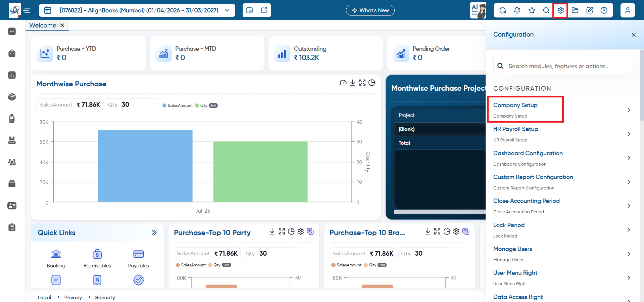Click the settings gear icon in top toolbar
Image resolution: width=644 pixels, height=302 pixels.
point(560,10)
